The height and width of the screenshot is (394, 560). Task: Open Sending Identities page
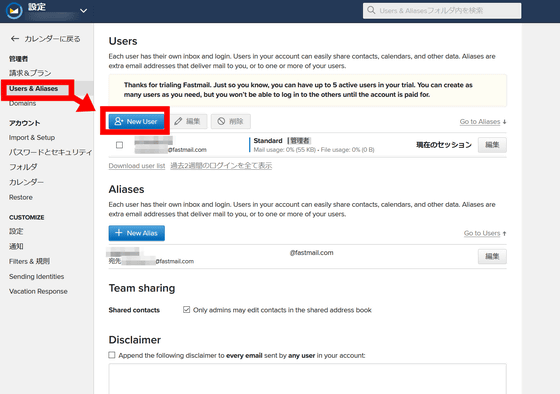pos(36,276)
